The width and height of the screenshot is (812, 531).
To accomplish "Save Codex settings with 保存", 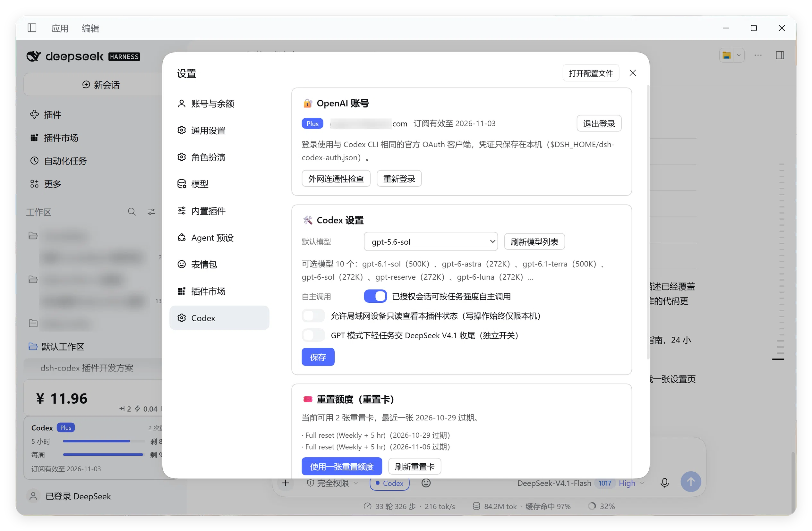I will [x=318, y=357].
